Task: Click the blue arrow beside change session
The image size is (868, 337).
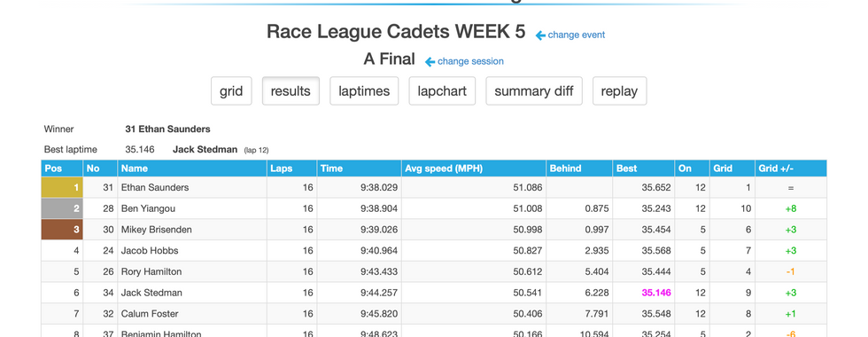Action: pyautogui.click(x=430, y=61)
